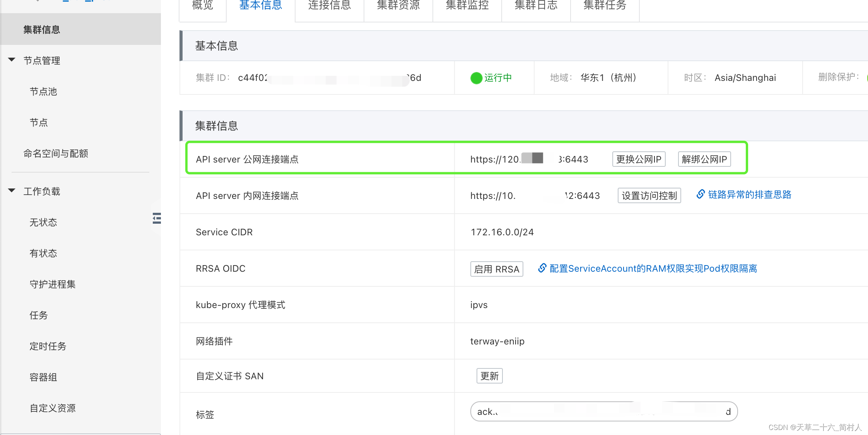
Task: Click the 删除保护 label
Action: (x=839, y=77)
